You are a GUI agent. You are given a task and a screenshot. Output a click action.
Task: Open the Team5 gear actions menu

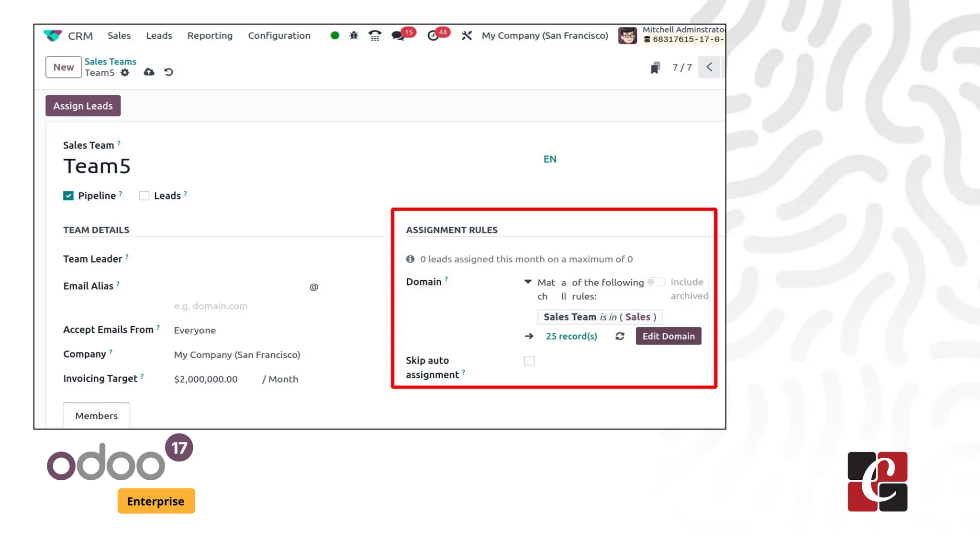(x=125, y=73)
